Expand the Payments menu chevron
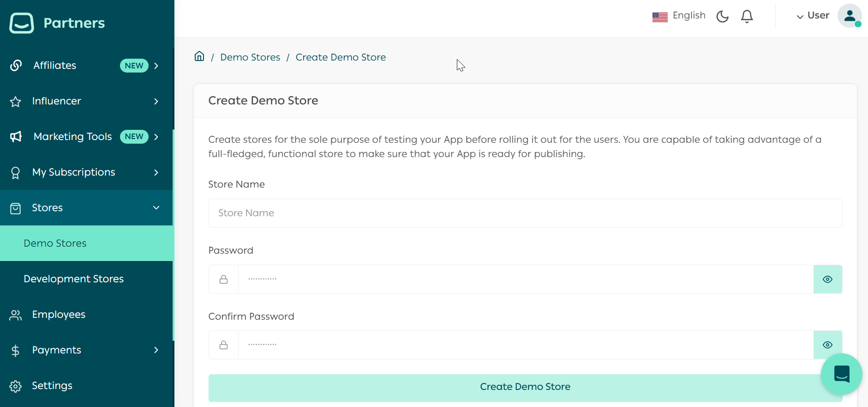Viewport: 868px width, 407px height. (x=156, y=350)
